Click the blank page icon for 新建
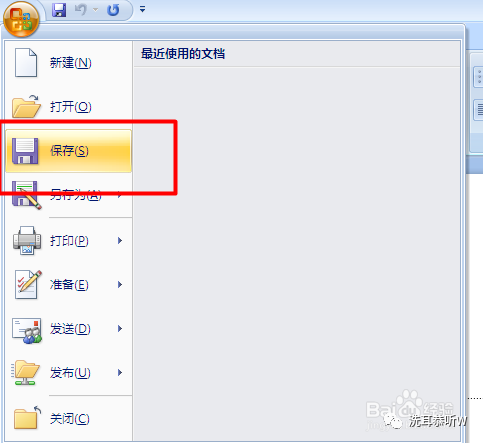The height and width of the screenshot is (443, 483). coord(26,62)
